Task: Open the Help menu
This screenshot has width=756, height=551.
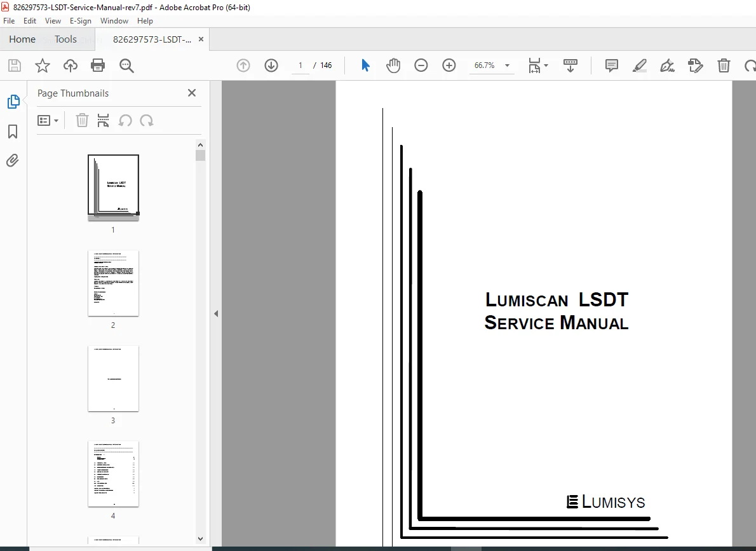Action: (x=145, y=21)
